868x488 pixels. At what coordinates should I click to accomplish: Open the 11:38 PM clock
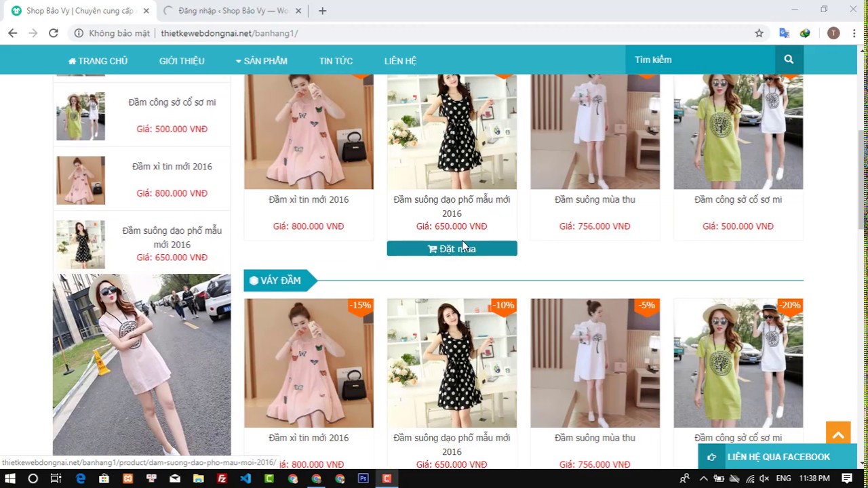[x=814, y=479]
